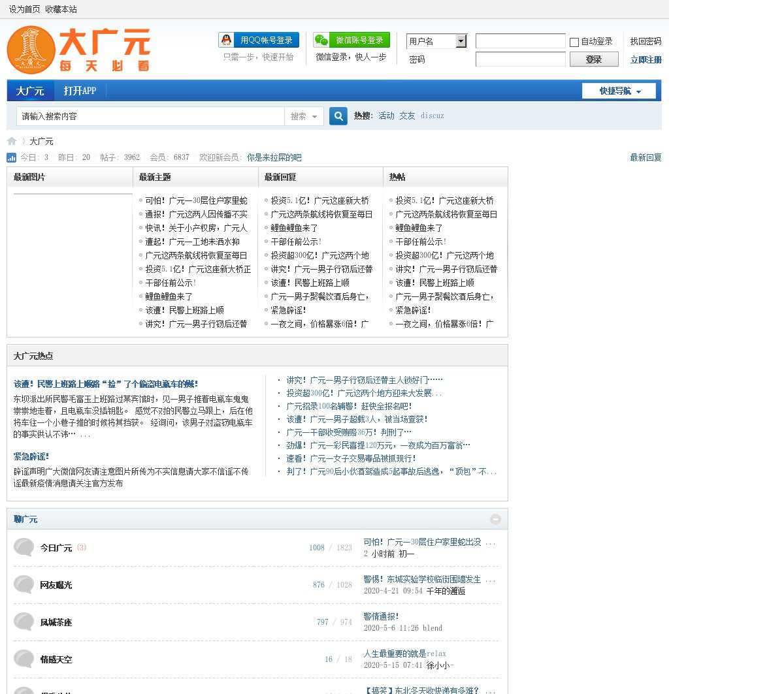Click the 最新回复 link at right
Viewport: 784px width, 694px height.
[x=645, y=157]
